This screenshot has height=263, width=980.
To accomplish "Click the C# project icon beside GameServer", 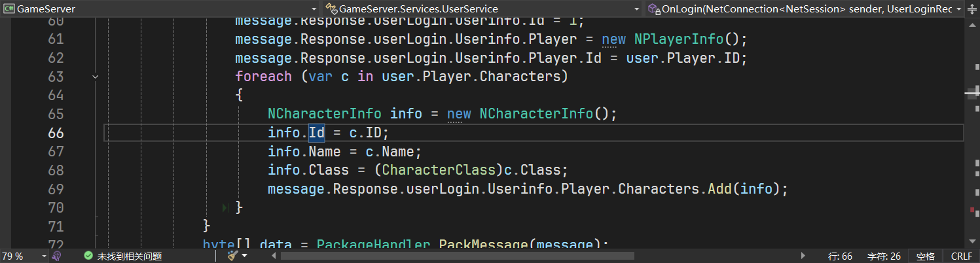I will [9, 9].
